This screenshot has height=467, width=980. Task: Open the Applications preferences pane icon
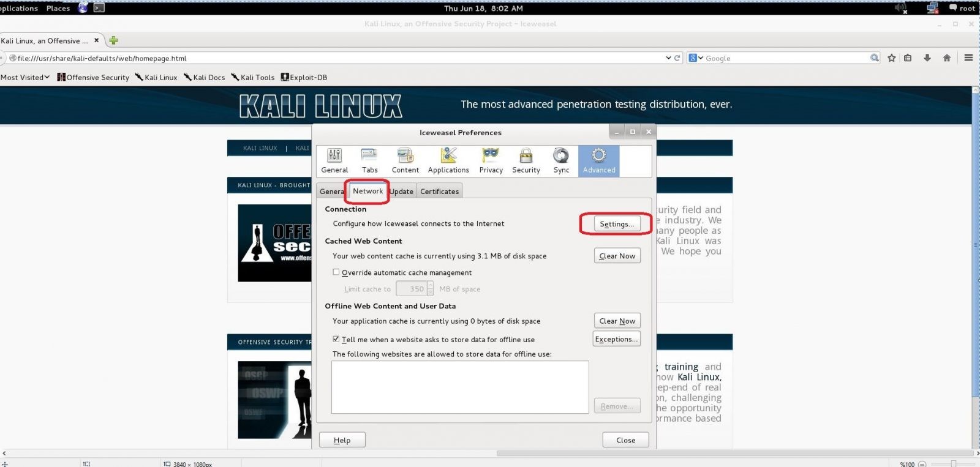pyautogui.click(x=448, y=161)
